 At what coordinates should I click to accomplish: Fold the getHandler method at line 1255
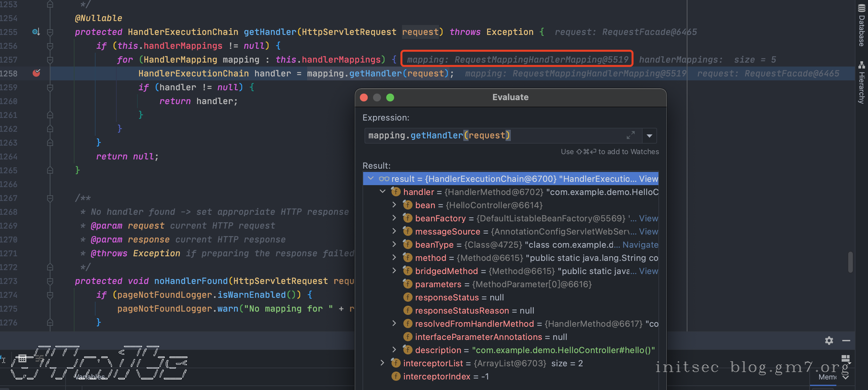pyautogui.click(x=50, y=32)
